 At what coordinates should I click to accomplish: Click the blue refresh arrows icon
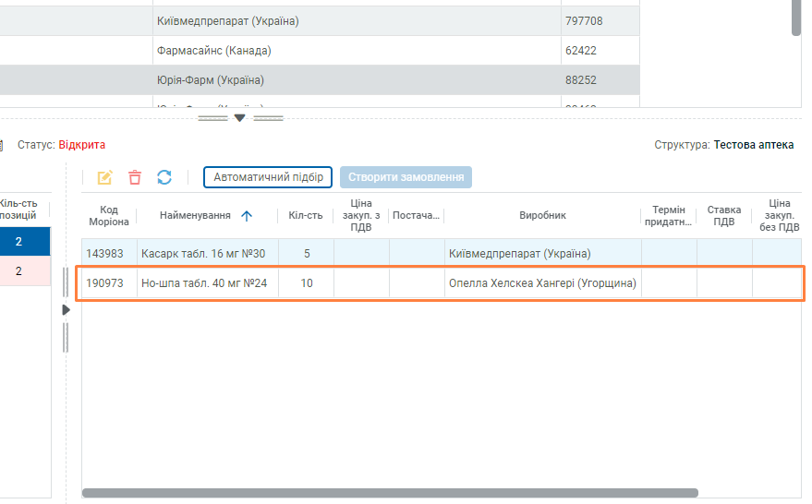164,177
